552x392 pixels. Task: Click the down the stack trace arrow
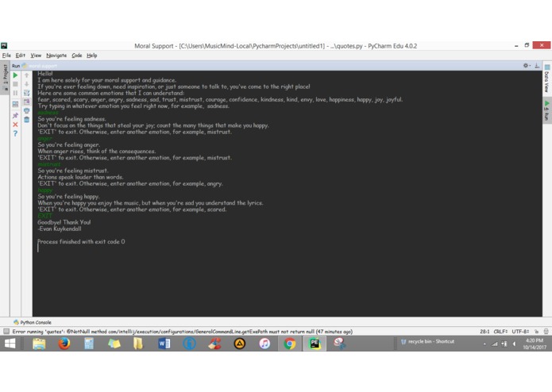click(x=26, y=84)
